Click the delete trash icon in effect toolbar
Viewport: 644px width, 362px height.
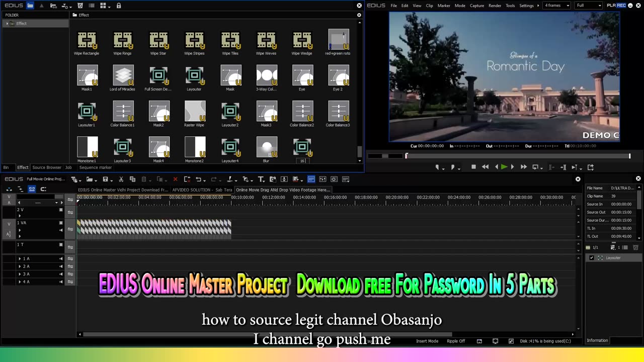pyautogui.click(x=80, y=6)
